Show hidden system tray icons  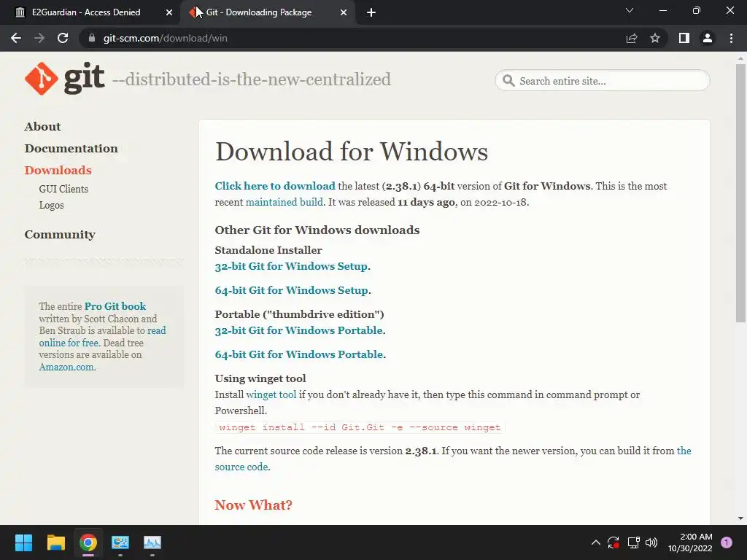pyautogui.click(x=595, y=542)
